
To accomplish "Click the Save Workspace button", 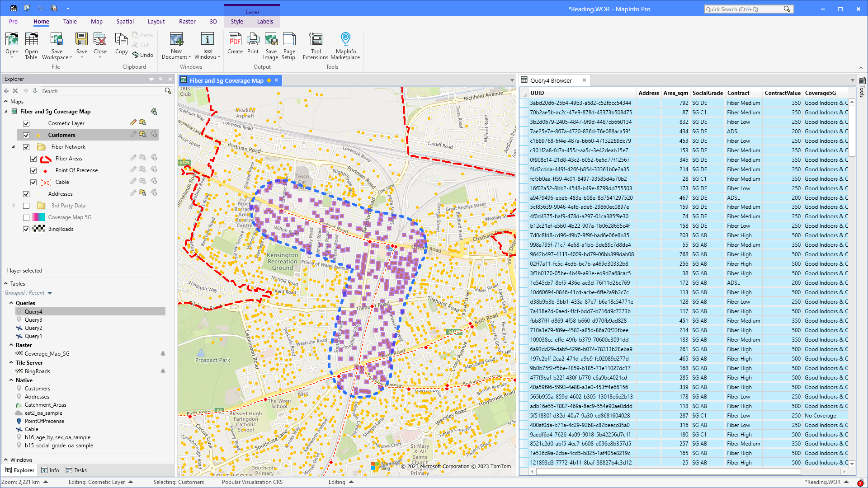I will (x=57, y=45).
